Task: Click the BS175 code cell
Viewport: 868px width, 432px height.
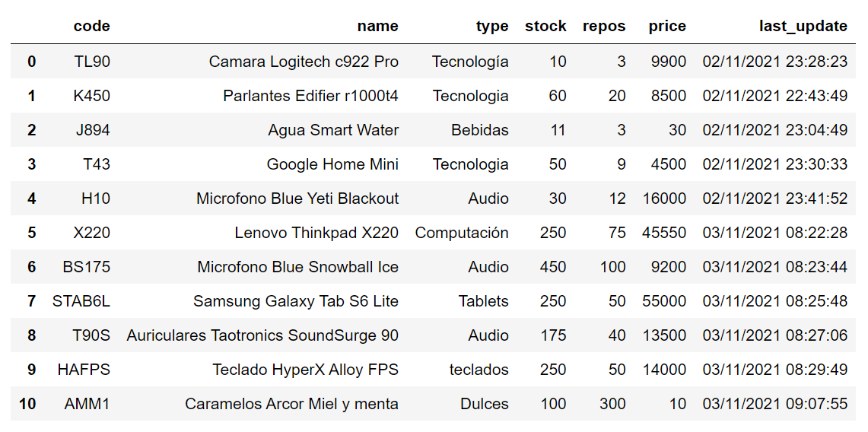Action: point(86,267)
